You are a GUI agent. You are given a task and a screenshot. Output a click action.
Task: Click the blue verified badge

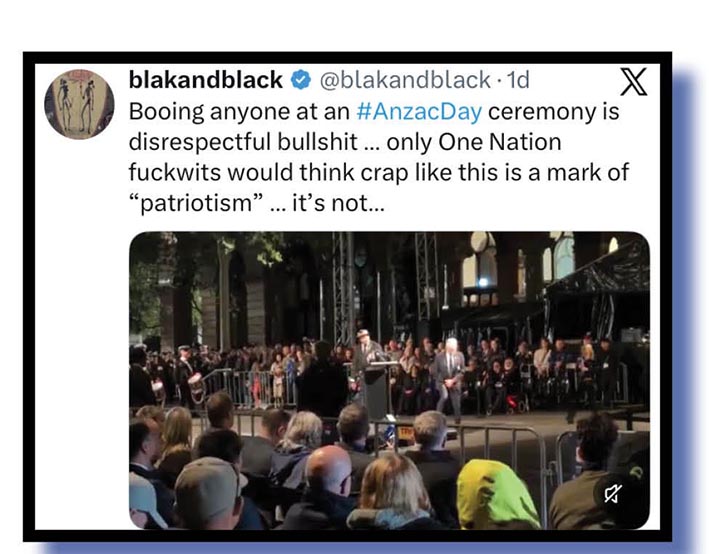[301, 80]
